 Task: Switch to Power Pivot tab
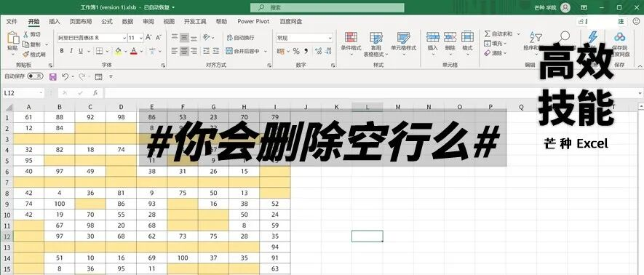(x=253, y=21)
